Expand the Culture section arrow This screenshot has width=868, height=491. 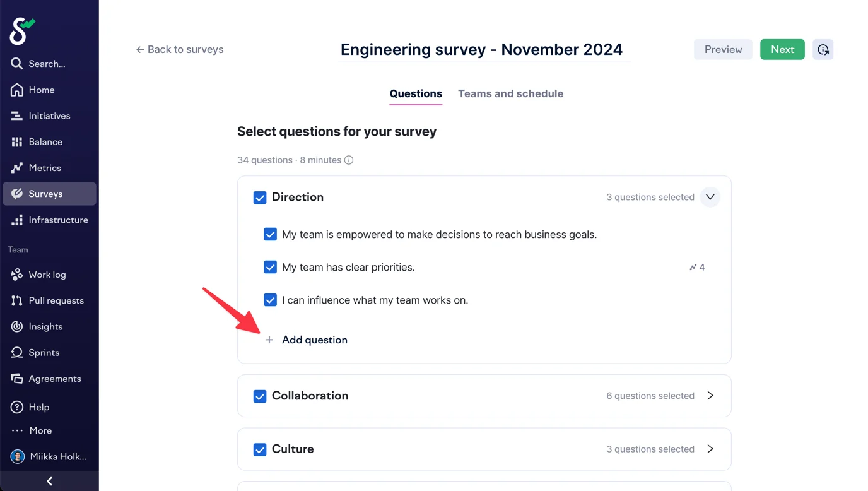(710, 449)
